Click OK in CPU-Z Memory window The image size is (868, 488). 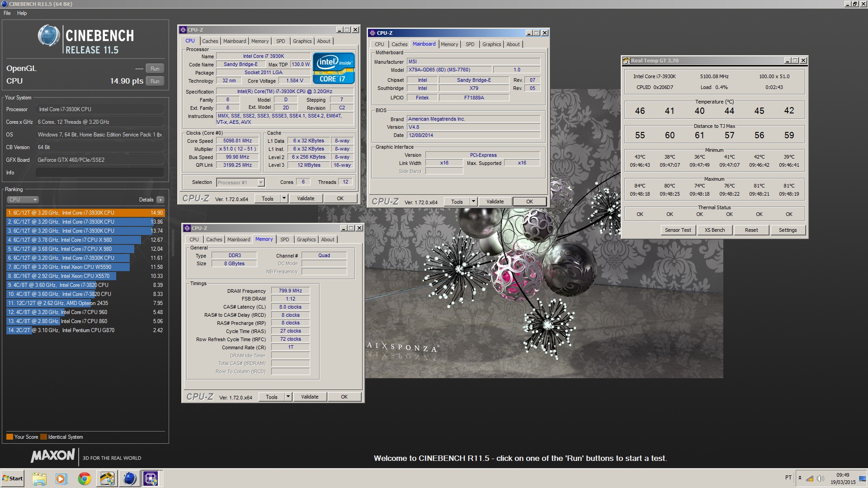pyautogui.click(x=344, y=397)
